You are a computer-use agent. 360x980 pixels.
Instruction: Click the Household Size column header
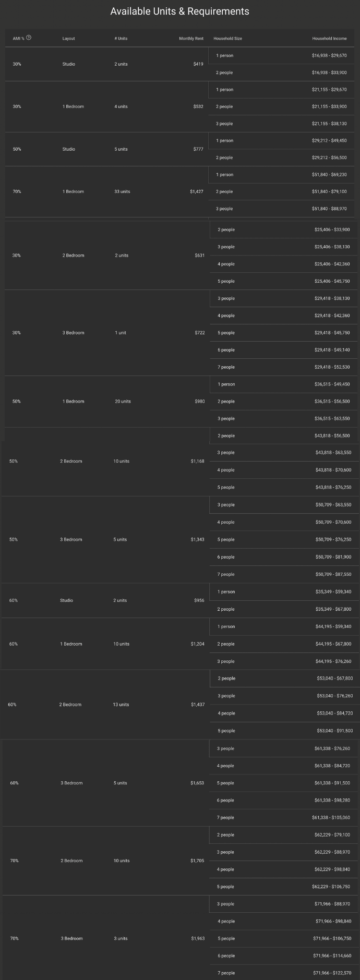pyautogui.click(x=227, y=39)
